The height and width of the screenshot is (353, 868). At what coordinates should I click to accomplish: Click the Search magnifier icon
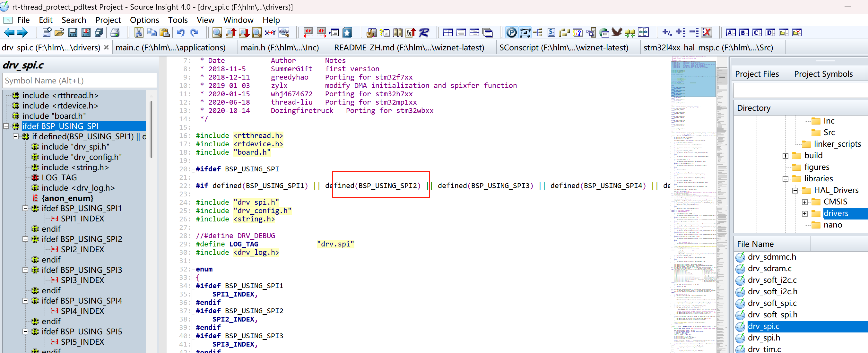[217, 33]
